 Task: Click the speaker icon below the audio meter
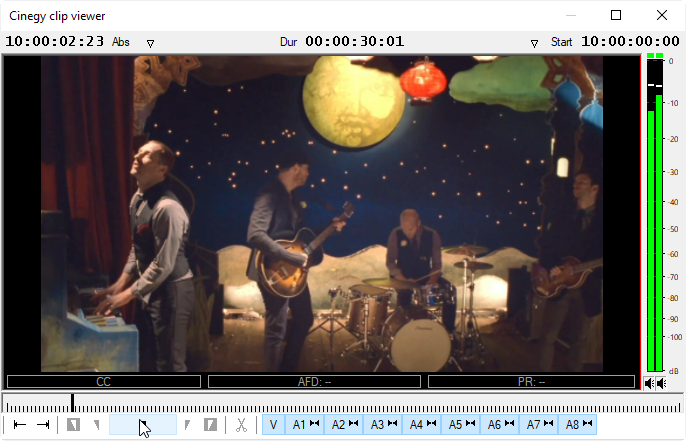coord(655,383)
